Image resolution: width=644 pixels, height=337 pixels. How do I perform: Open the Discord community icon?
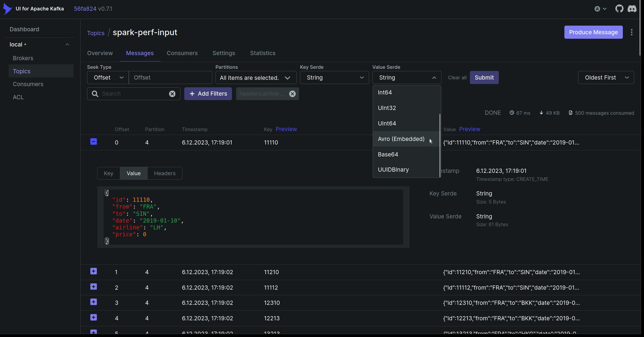(x=632, y=9)
